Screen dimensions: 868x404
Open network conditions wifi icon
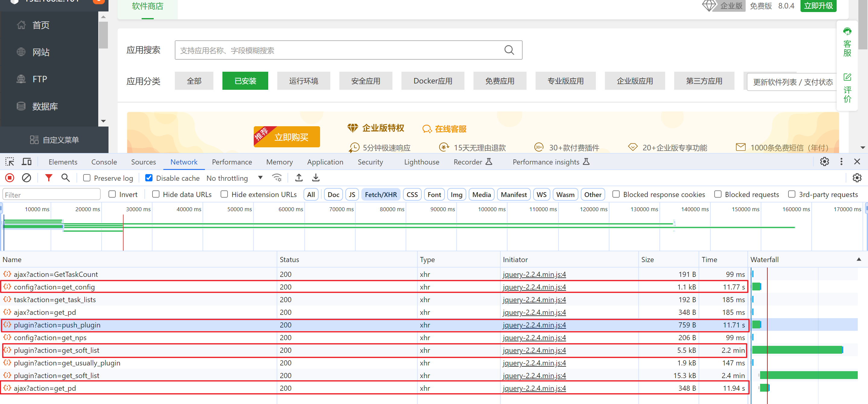(x=277, y=177)
